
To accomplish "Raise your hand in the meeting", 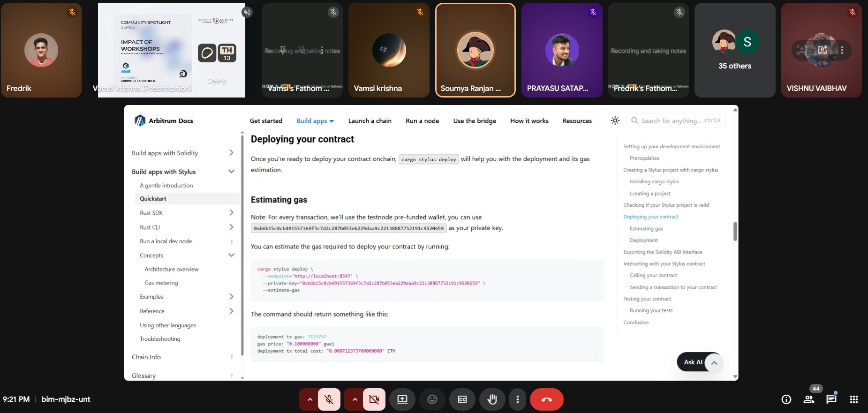I will (492, 399).
